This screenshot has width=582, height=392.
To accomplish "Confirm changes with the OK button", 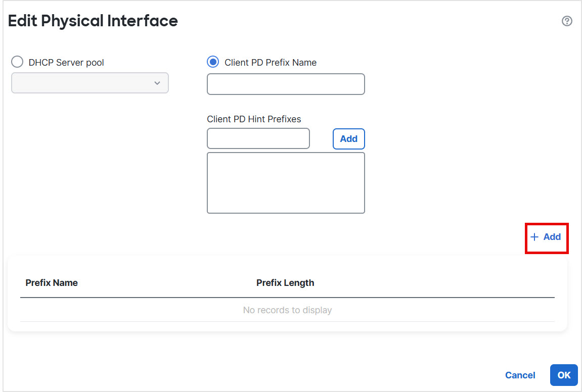I will pos(564,375).
